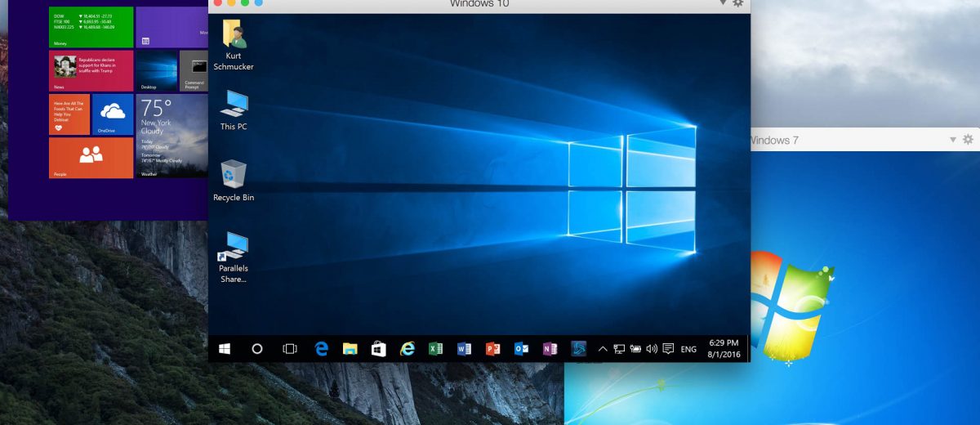Screen dimensions: 980x425
Task: Open the Windows 10 Start button
Action: click(224, 349)
